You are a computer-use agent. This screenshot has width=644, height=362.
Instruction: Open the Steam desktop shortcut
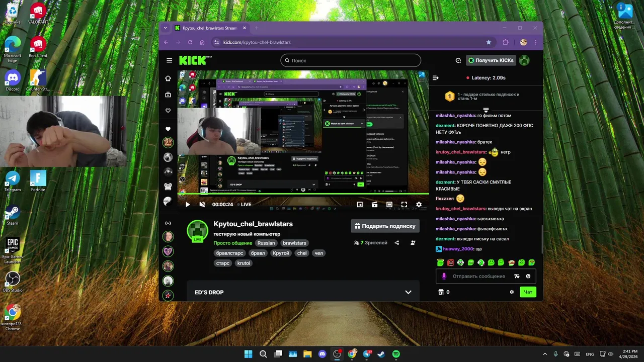pyautogui.click(x=13, y=215)
